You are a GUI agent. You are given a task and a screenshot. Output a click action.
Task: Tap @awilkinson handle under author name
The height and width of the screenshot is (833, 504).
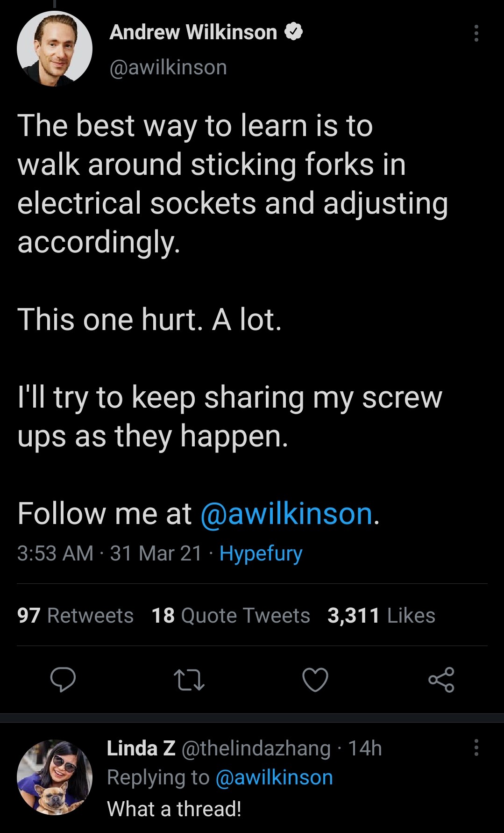[x=168, y=67]
